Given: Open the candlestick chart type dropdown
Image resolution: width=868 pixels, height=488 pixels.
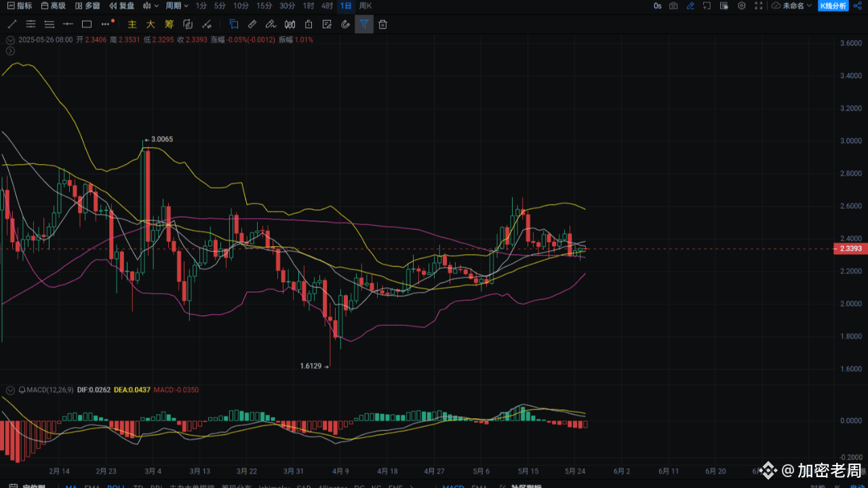Looking at the screenshot, I should click(x=151, y=5).
